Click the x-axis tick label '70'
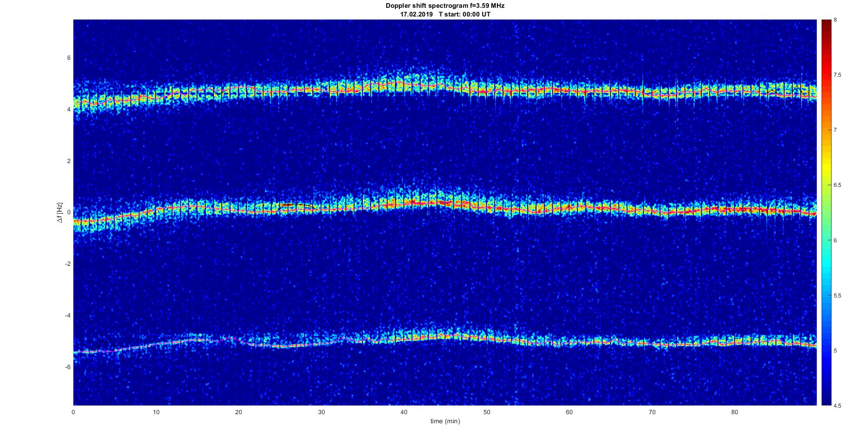 [x=652, y=412]
